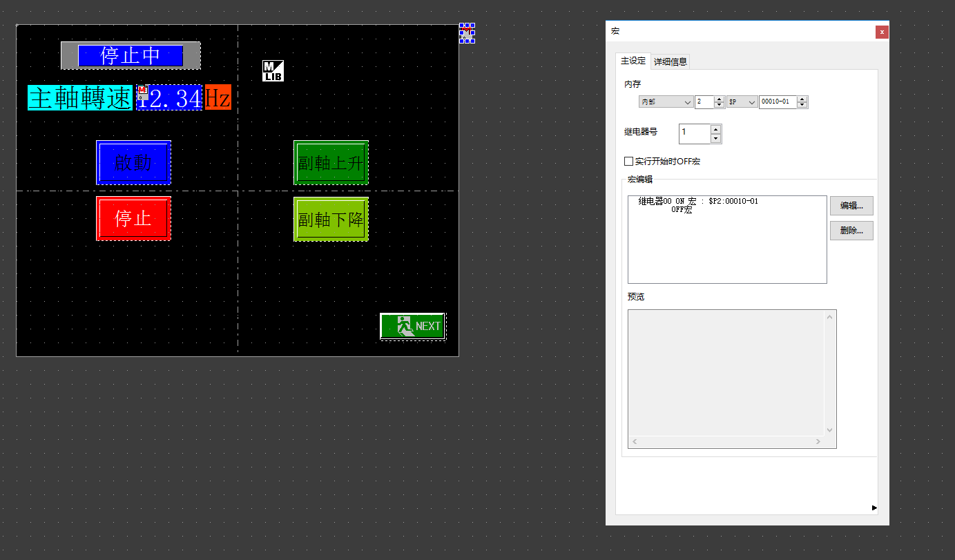Click the 编辑... button
Screen dimensions: 955x560
pyautogui.click(x=851, y=206)
